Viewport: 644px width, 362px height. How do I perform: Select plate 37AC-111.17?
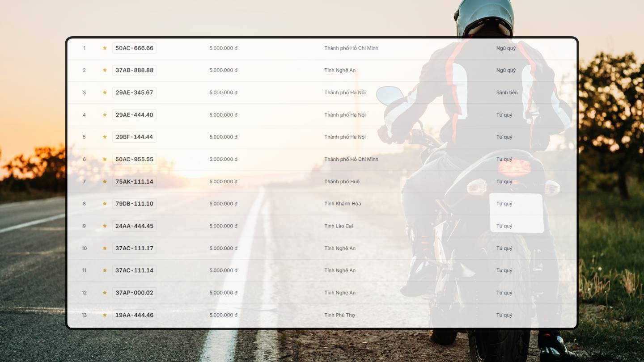pos(134,248)
